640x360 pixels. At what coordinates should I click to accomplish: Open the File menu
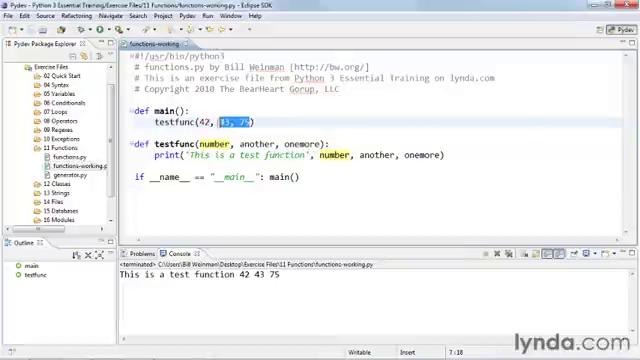(8, 16)
